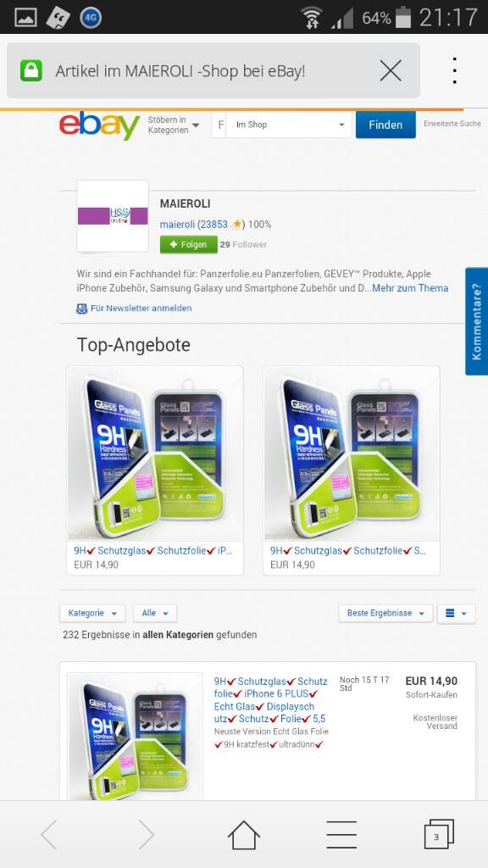Viewport: 488px width, 868px height.
Task: Tap the browser home icon
Action: [243, 834]
